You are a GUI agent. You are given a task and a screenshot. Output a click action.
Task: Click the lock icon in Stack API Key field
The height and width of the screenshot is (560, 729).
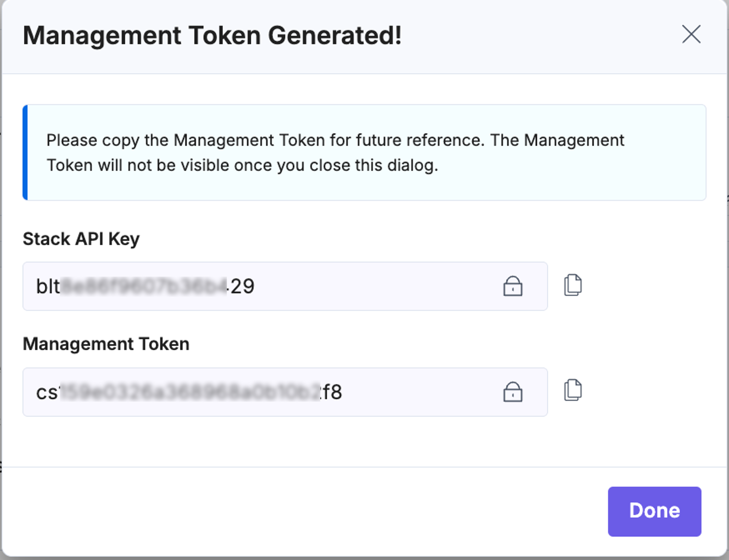click(513, 286)
